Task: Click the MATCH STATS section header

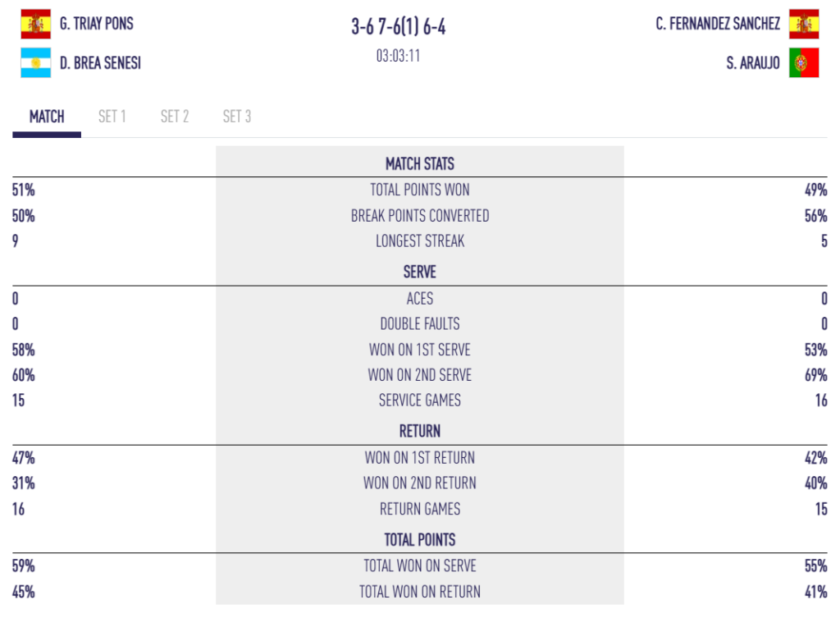Action: [x=420, y=163]
